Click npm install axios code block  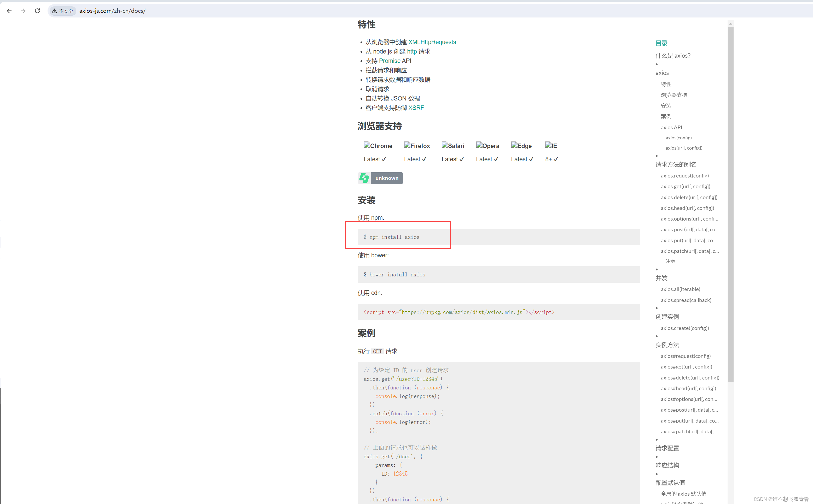404,236
